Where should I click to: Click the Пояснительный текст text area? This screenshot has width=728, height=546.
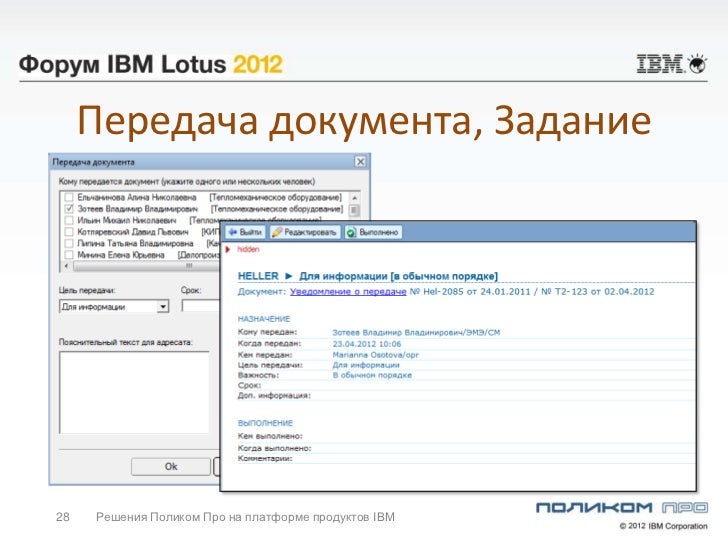(134, 393)
